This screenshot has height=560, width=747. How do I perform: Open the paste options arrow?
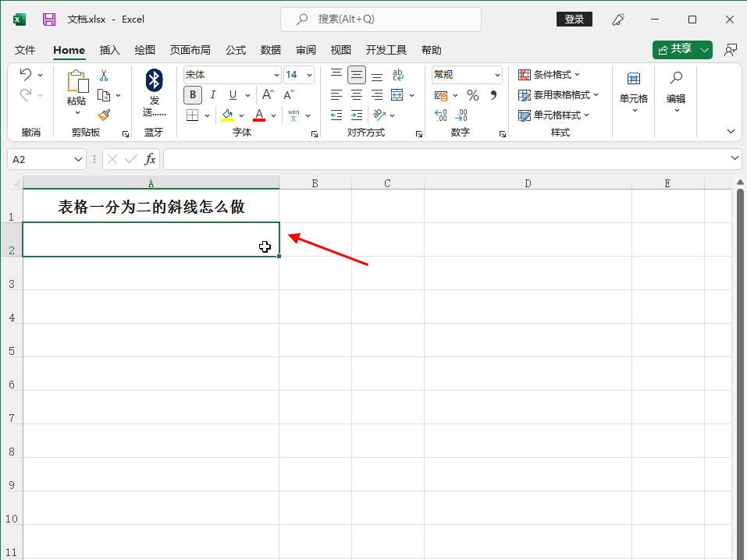tap(77, 113)
